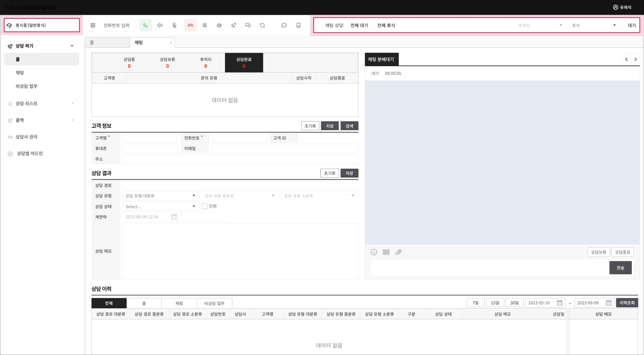Click the speaker volume icon
Image resolution: width=644 pixels, height=355 pixels.
click(160, 26)
